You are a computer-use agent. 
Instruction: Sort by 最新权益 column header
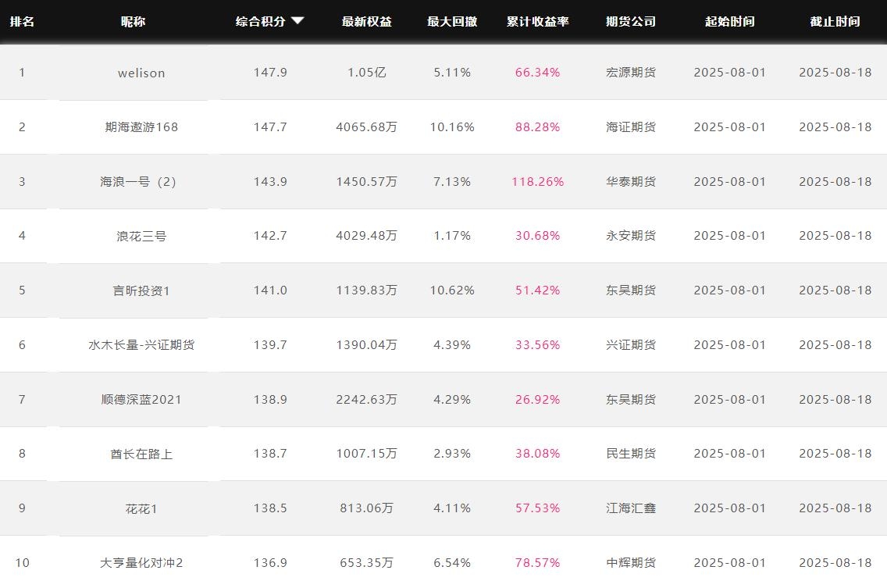[366, 22]
